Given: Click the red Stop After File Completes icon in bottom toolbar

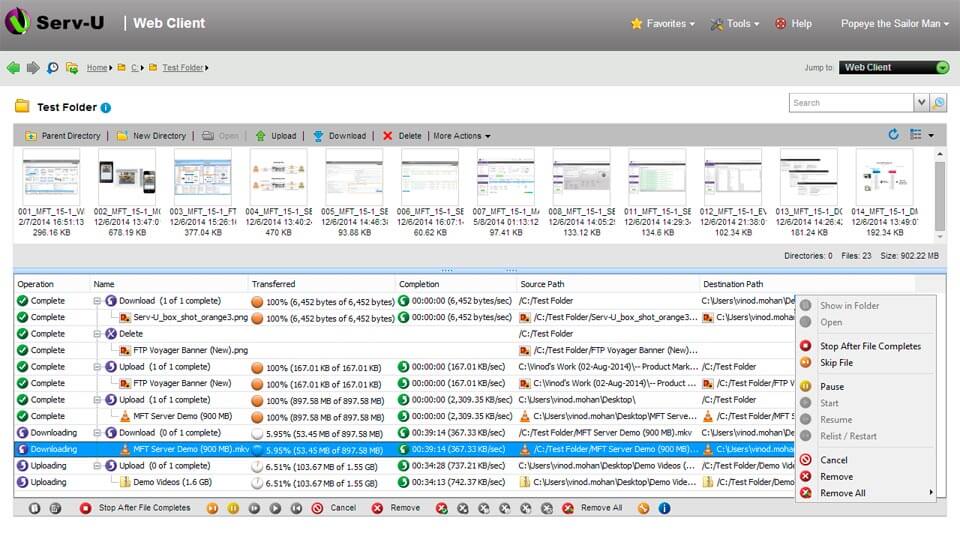Looking at the screenshot, I should pyautogui.click(x=85, y=508).
